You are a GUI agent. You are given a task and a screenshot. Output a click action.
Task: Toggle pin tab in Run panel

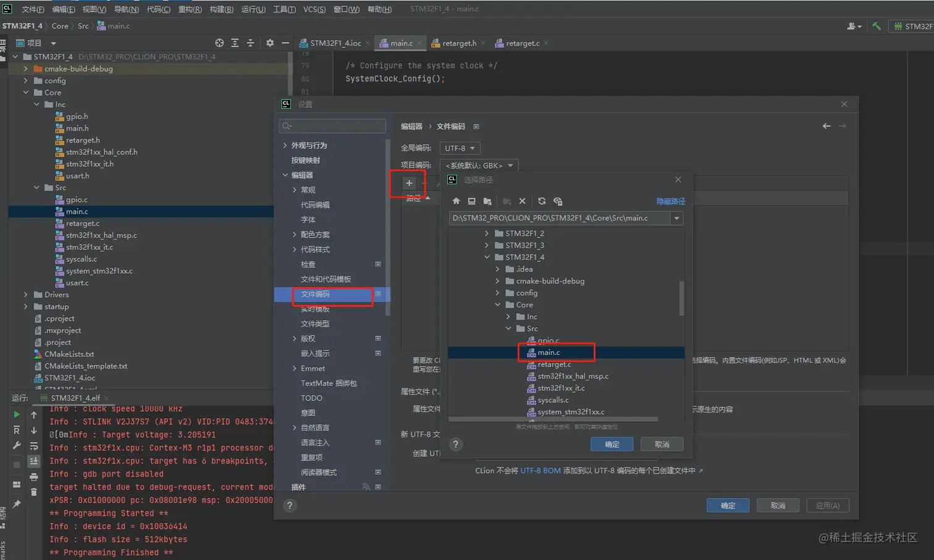click(17, 504)
